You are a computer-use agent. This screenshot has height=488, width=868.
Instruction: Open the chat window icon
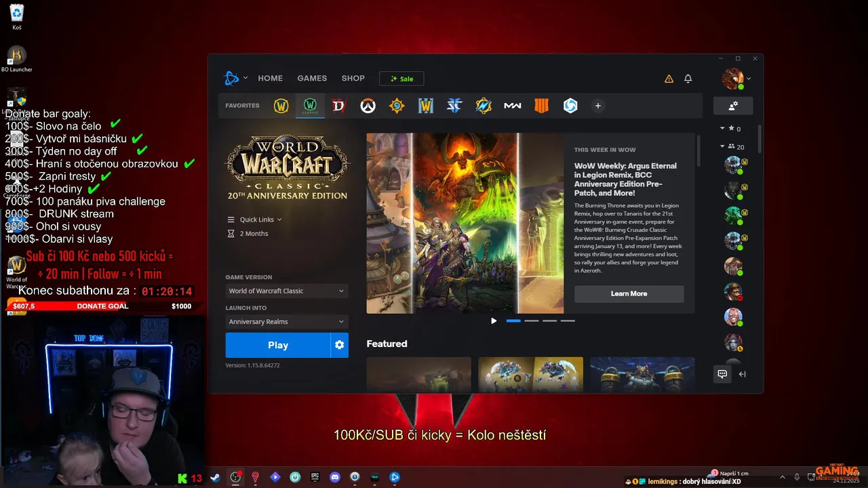point(722,374)
